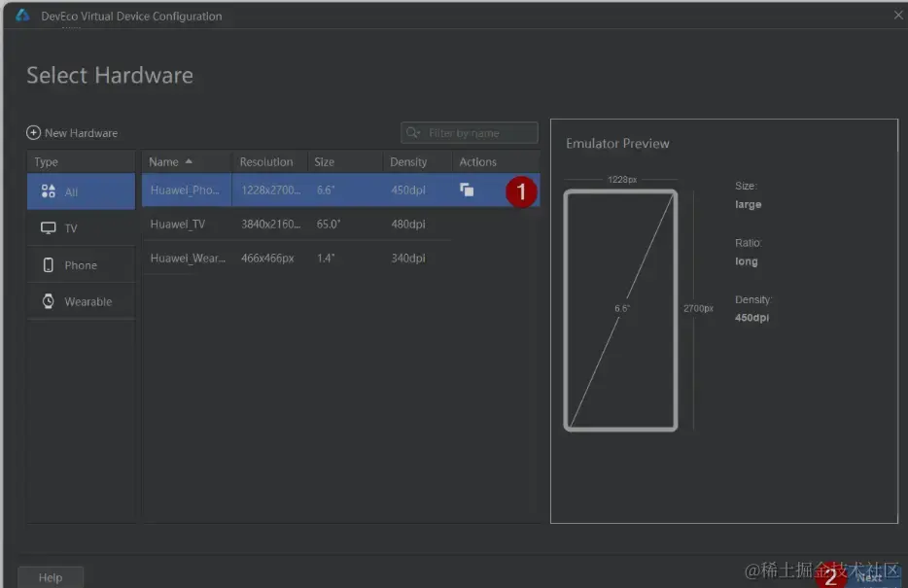
Task: Click the 1.4" size cell
Action: (326, 259)
